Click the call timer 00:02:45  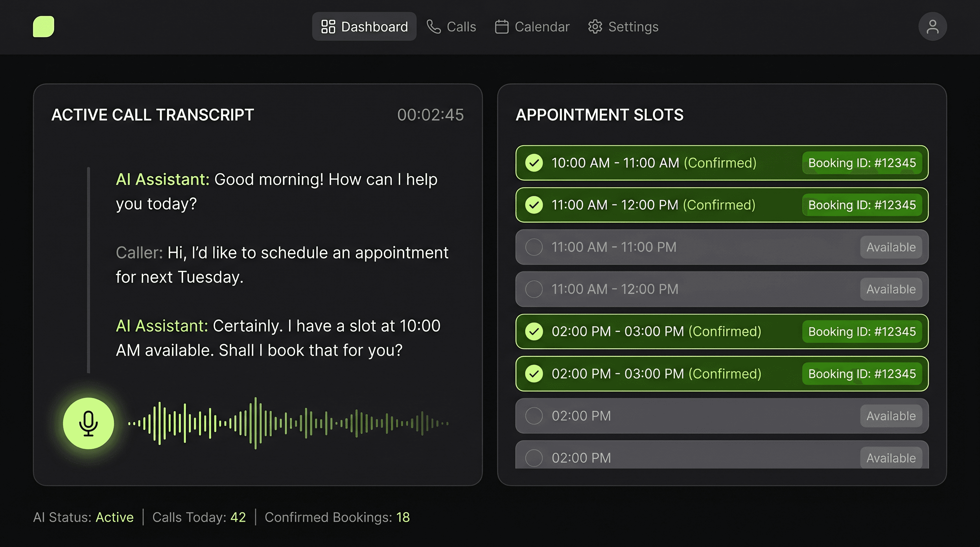point(431,115)
